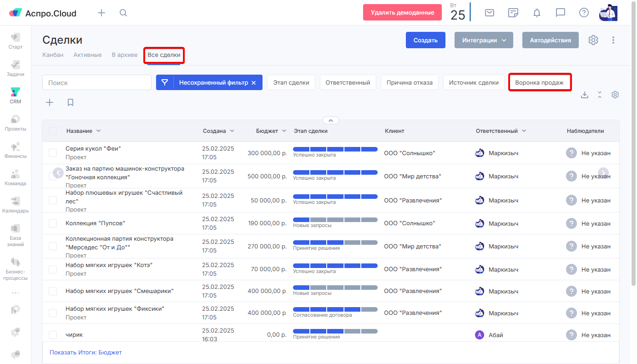Screen dimensions: 637x364
Task: Open client ООО "Мир детства" for Гоночная коллекция
Action: click(412, 177)
